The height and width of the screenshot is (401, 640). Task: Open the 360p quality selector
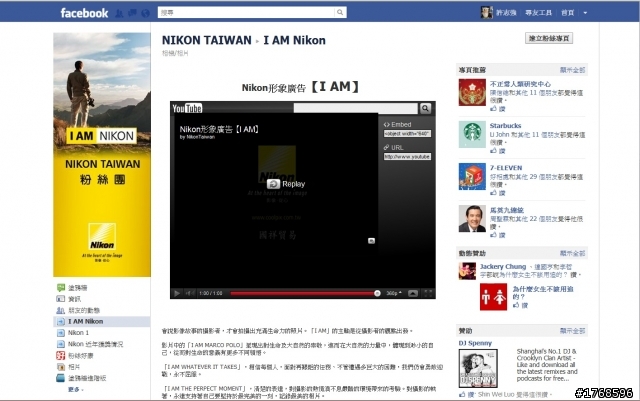pos(394,293)
